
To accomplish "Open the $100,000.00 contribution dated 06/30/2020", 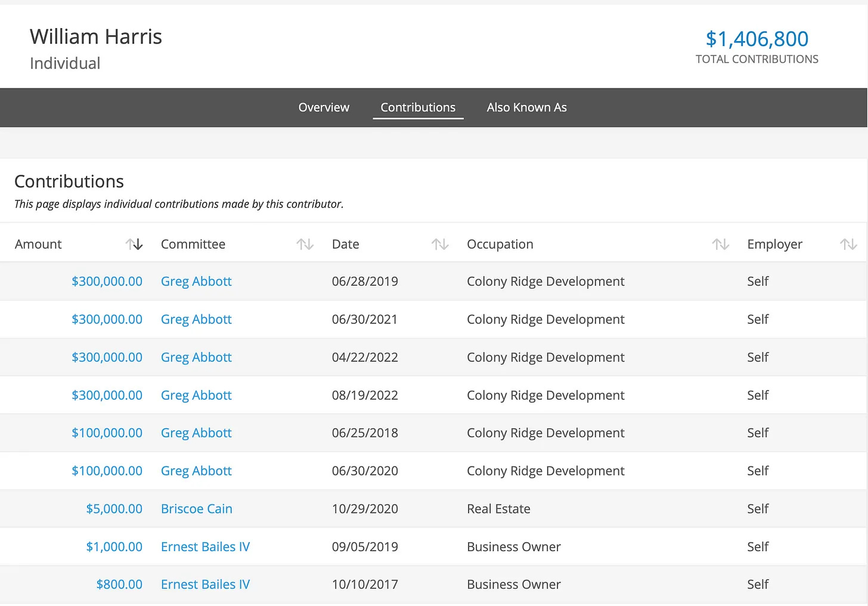I will 107,471.
